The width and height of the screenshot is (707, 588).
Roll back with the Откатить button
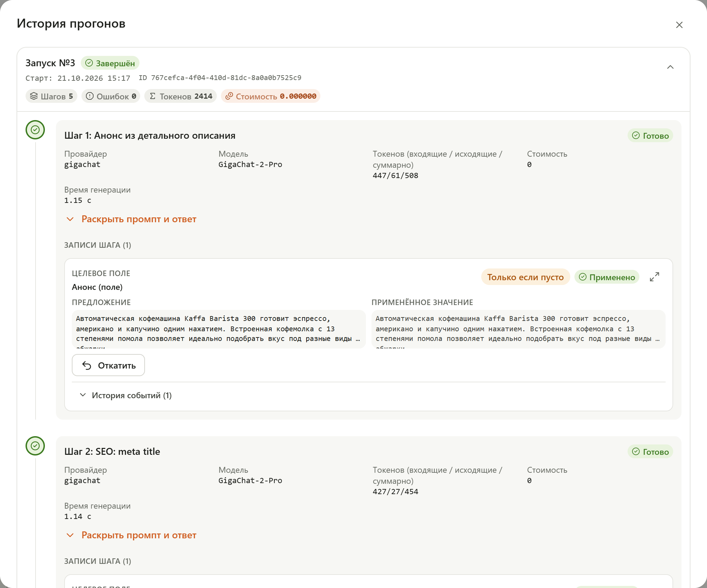(x=108, y=365)
